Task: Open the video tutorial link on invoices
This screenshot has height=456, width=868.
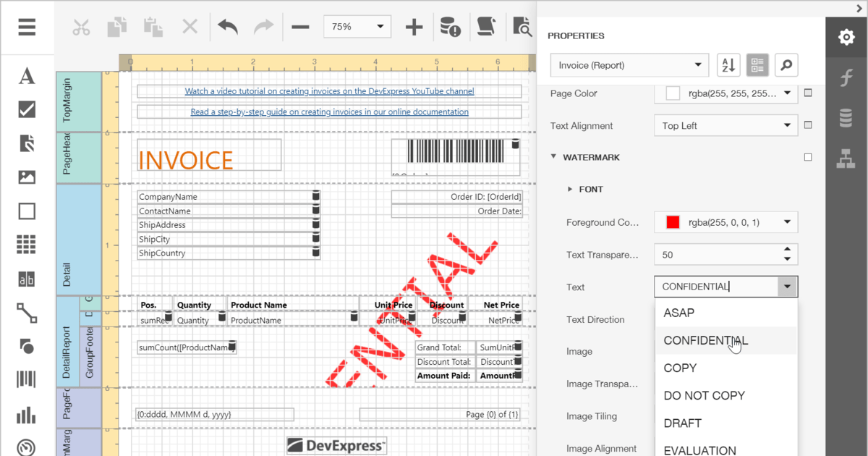Action: pos(328,90)
